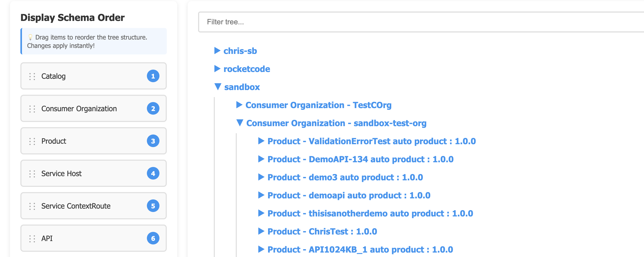The image size is (644, 257).
Task: Collapse Consumer Organization sandbox-test-org node
Action: [239, 123]
